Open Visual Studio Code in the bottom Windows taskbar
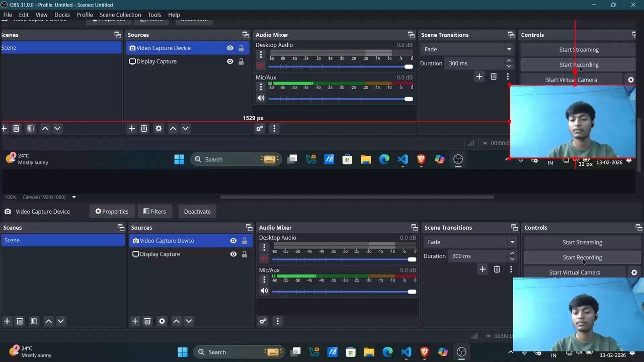Screen dimensions: 644x362 406,352
